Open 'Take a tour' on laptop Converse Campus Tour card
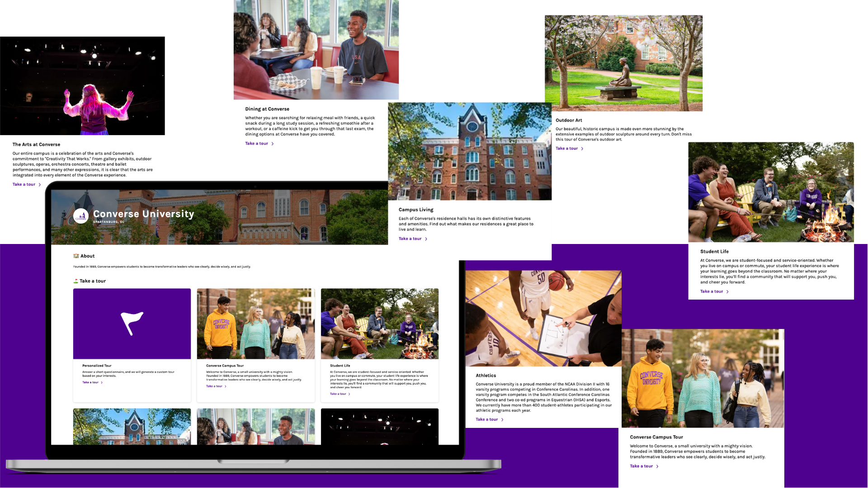 click(214, 386)
